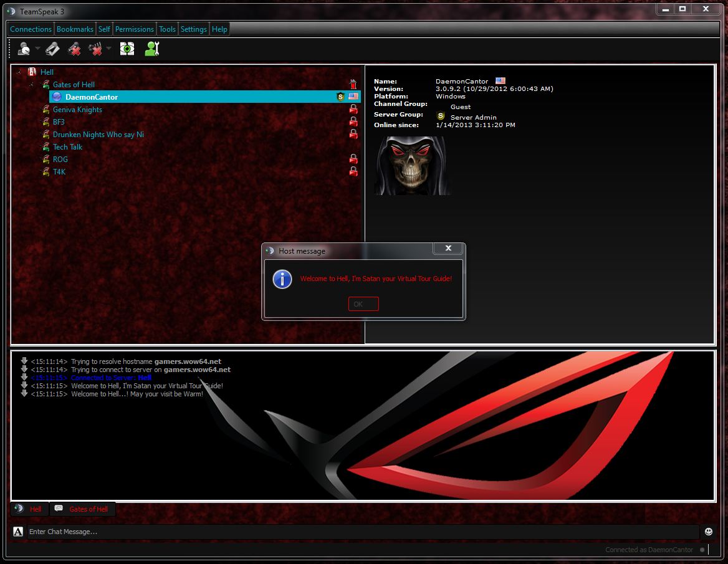Select the Gates of Hell channel

click(74, 85)
